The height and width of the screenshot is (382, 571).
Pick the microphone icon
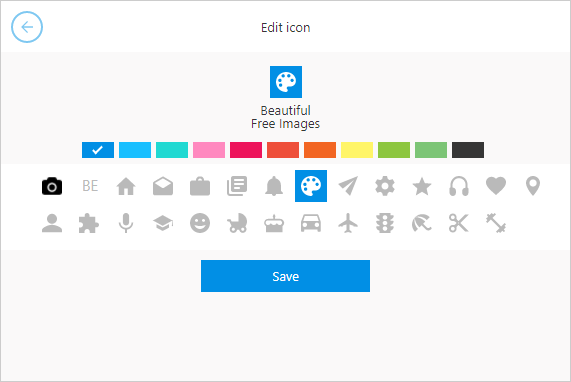coord(126,223)
